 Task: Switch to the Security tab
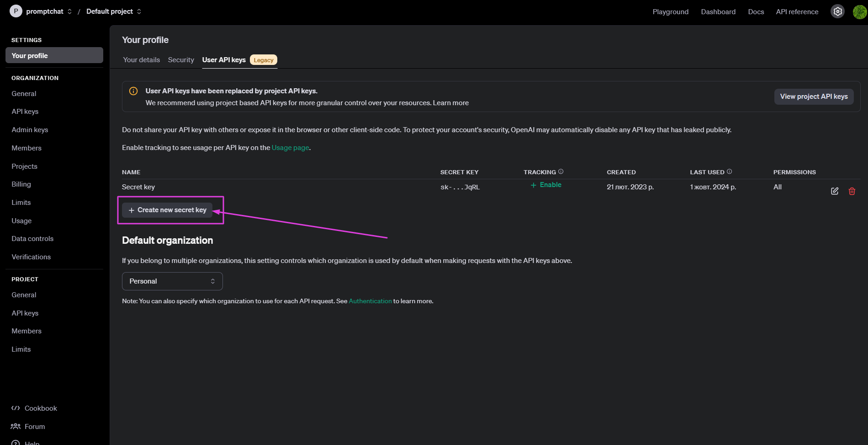181,60
